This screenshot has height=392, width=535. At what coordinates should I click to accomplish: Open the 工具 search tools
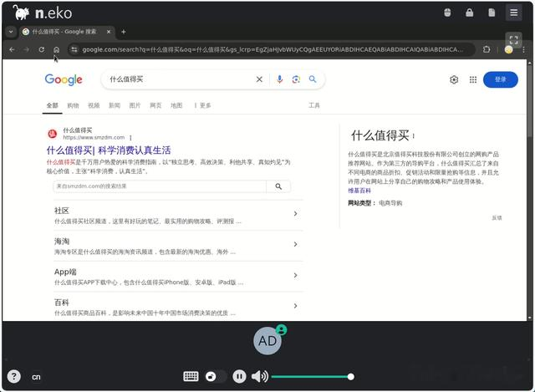coord(314,105)
